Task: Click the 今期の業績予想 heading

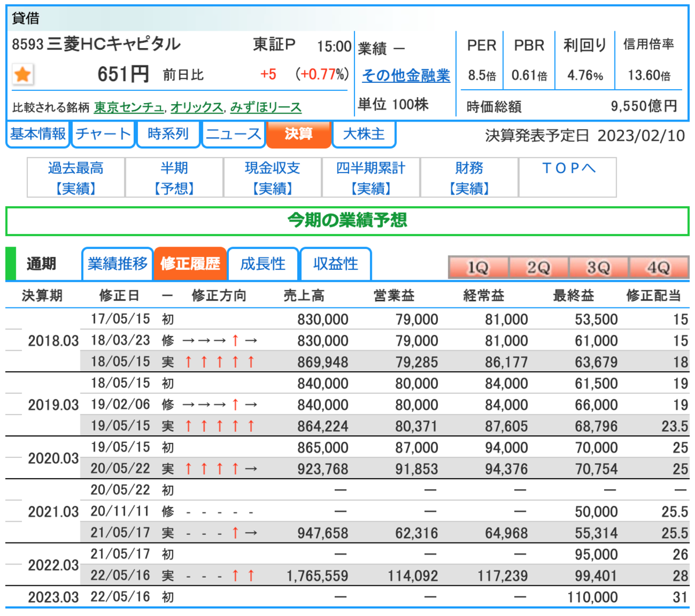Action: click(348, 221)
